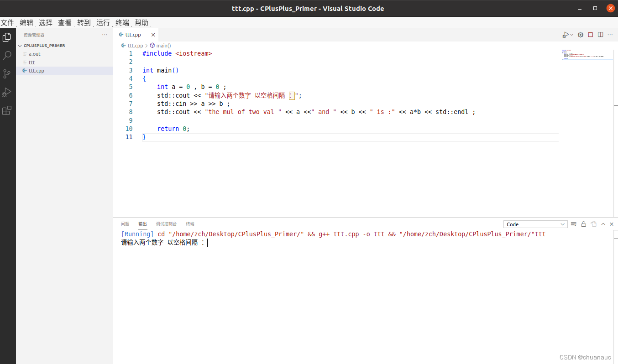Stop code run with red square icon

[x=590, y=35]
